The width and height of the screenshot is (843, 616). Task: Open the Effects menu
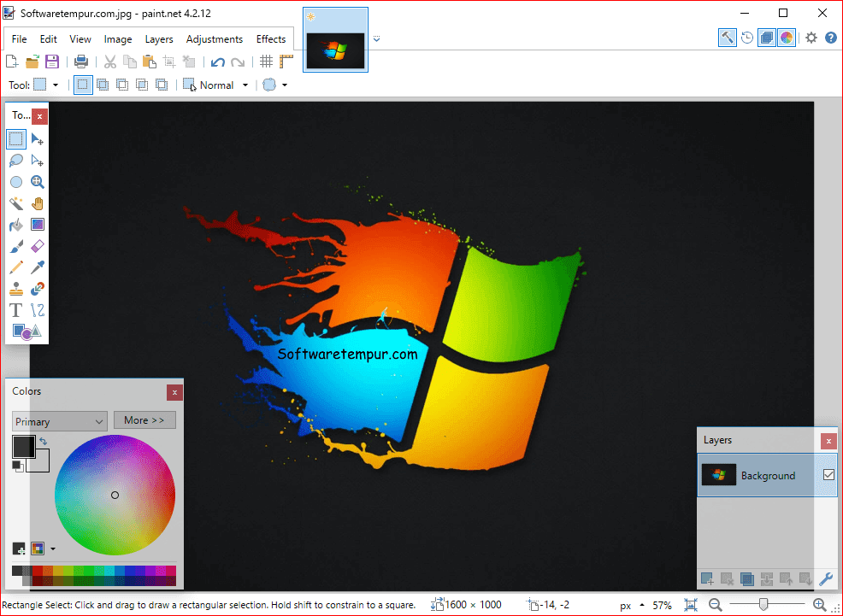pos(271,39)
